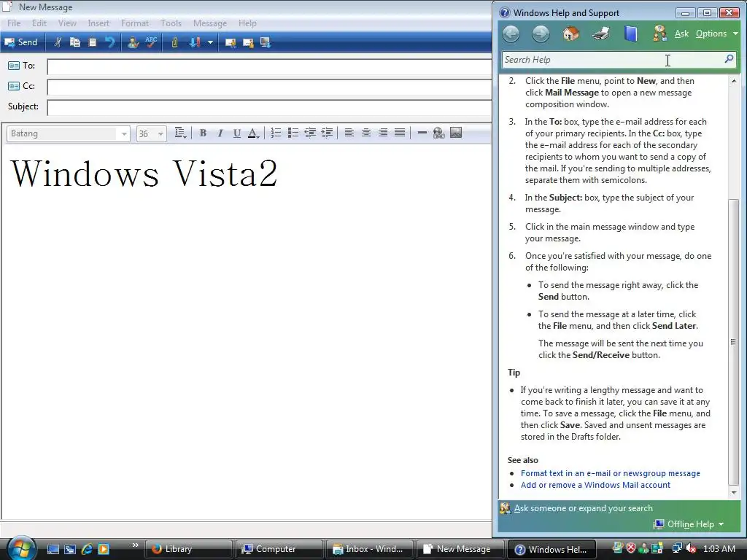747x560 pixels.
Task: Click the Check Names icon
Action: [133, 42]
